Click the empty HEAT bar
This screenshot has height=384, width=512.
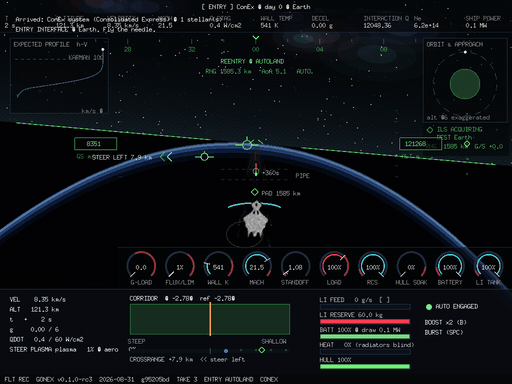(365, 352)
